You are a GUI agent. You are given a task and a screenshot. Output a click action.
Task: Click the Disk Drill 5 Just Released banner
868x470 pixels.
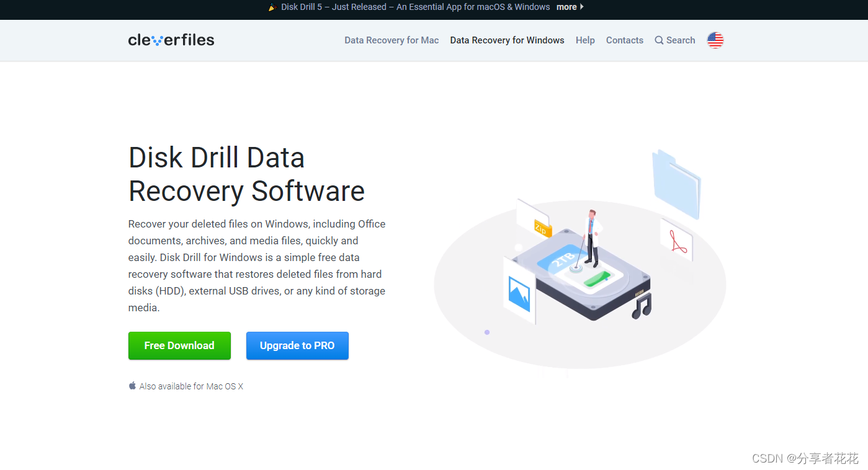(x=416, y=7)
